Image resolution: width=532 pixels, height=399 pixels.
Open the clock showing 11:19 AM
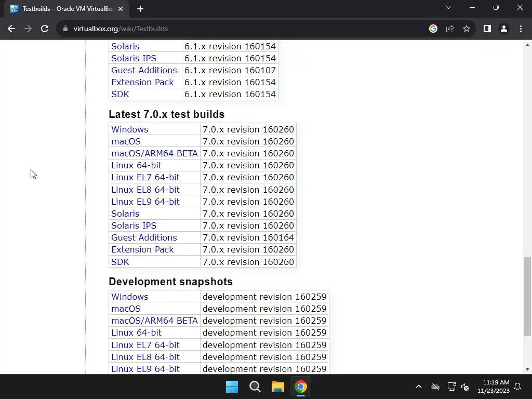coord(494,387)
